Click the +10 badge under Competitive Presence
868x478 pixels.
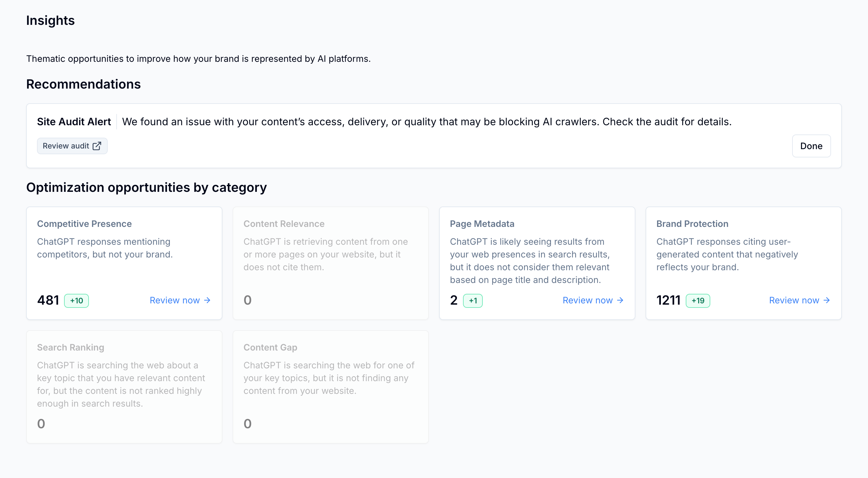(76, 301)
